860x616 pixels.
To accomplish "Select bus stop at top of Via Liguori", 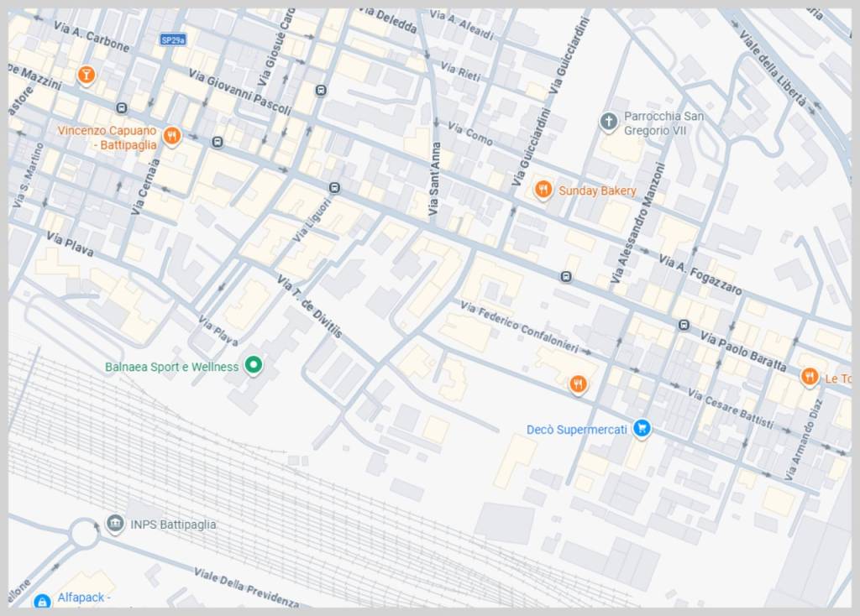I will (x=335, y=187).
